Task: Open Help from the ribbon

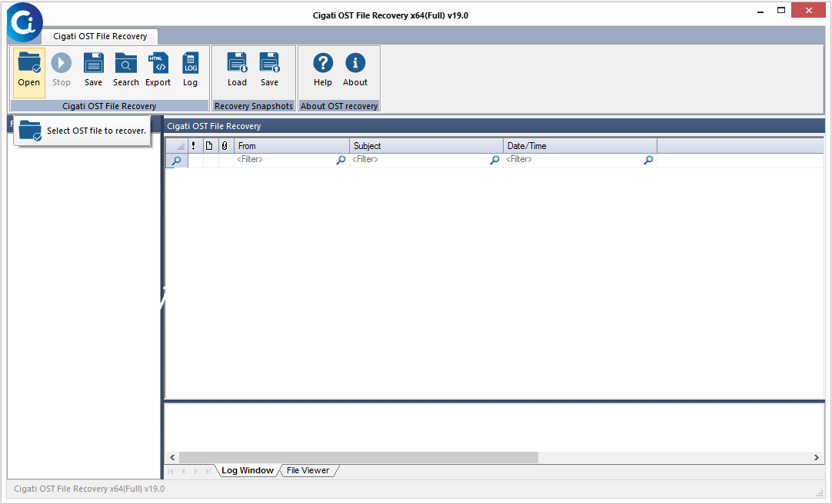Action: coord(323,70)
